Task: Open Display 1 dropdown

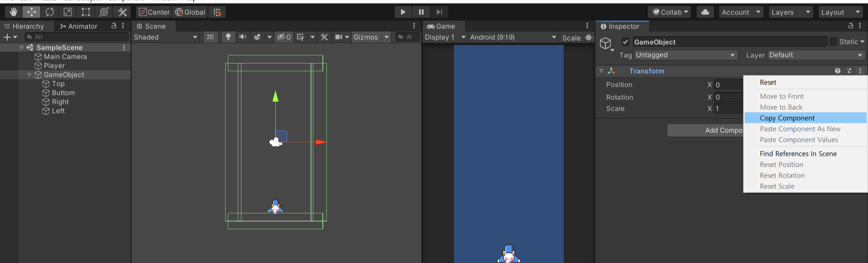Action: [445, 37]
